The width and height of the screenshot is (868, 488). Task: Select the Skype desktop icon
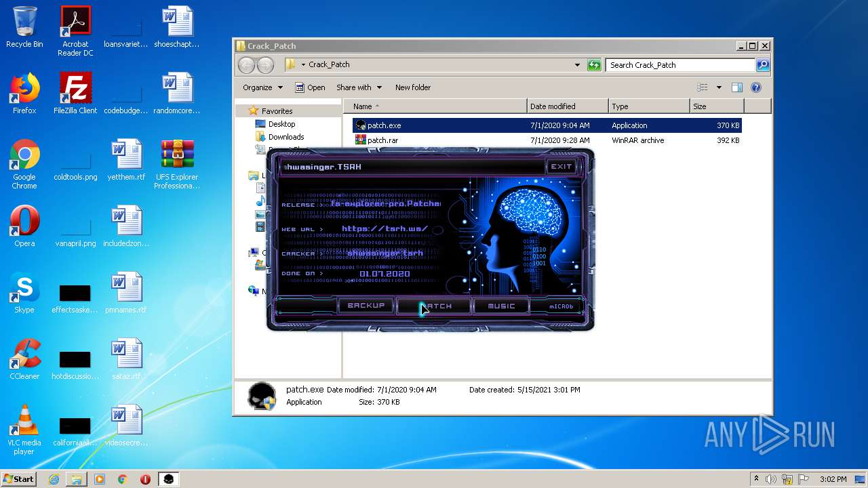[24, 293]
